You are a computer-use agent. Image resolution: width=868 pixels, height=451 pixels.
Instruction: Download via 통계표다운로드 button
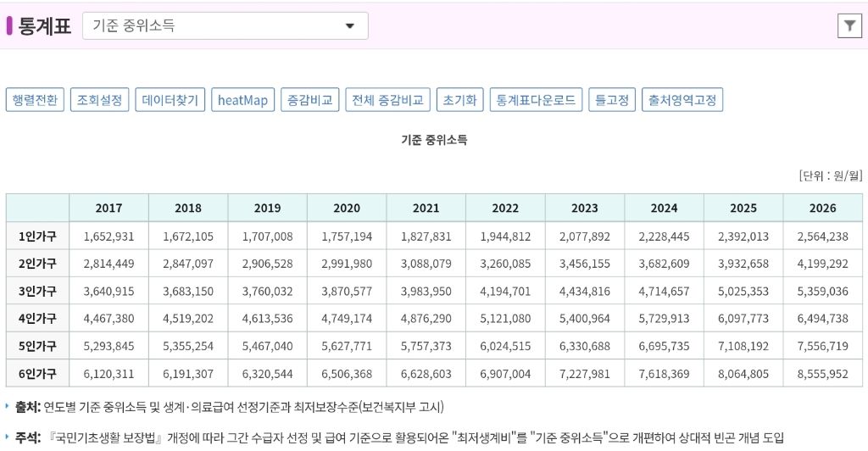click(x=536, y=99)
